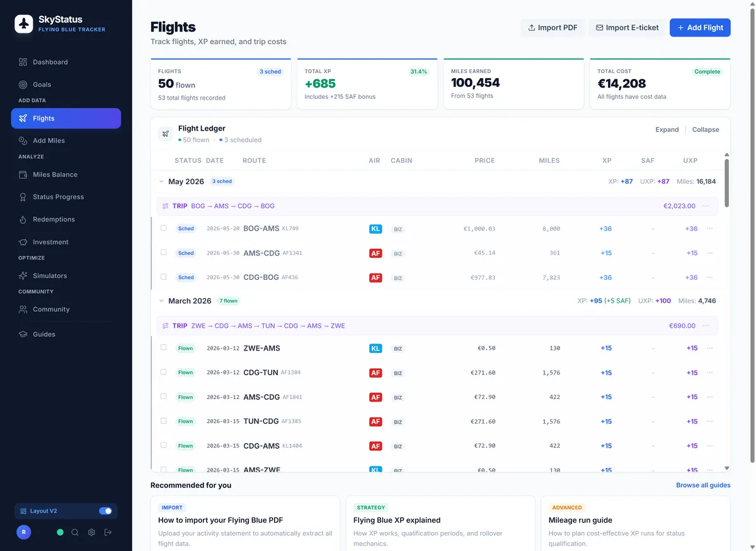Open the Dashboard from the sidebar

(x=50, y=62)
